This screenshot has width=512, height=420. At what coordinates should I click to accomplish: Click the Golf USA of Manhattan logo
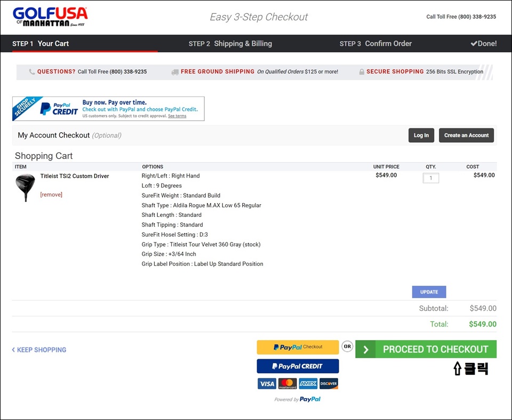coord(50,17)
